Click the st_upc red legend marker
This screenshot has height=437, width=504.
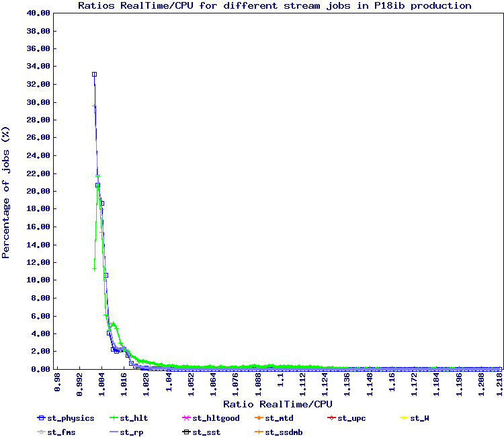point(331,418)
